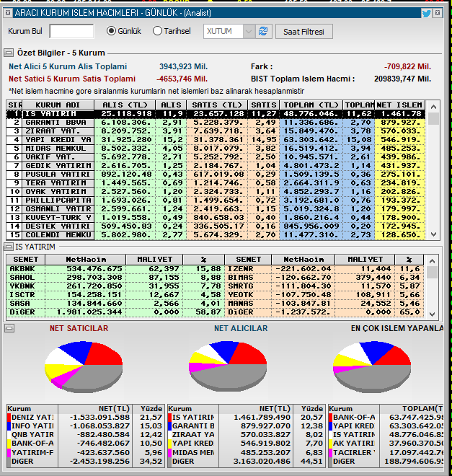This screenshot has width=452, height=476.
Task: Sort by the SIR column header
Action: pyautogui.click(x=14, y=105)
